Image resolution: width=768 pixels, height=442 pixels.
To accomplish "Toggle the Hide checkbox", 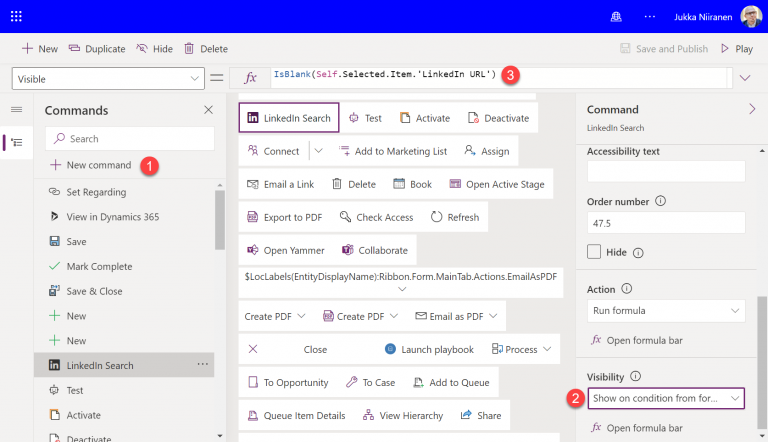I will coord(594,252).
